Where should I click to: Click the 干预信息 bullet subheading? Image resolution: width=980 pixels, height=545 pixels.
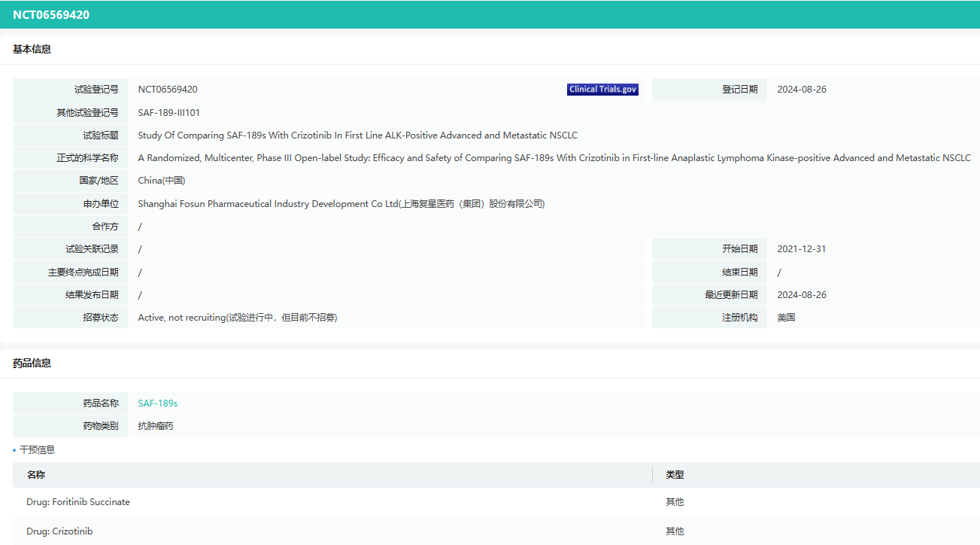point(37,450)
